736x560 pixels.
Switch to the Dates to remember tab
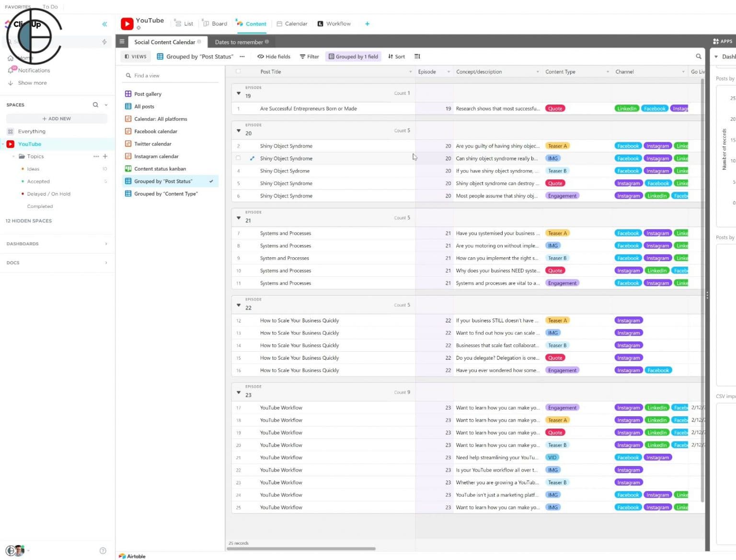(239, 42)
